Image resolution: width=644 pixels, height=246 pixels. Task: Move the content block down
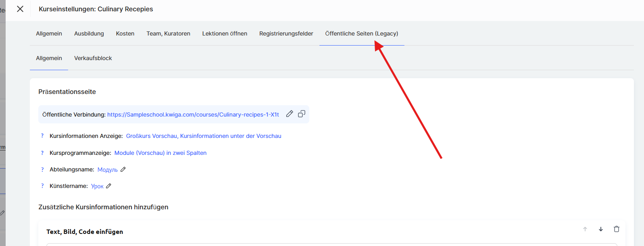tap(601, 229)
